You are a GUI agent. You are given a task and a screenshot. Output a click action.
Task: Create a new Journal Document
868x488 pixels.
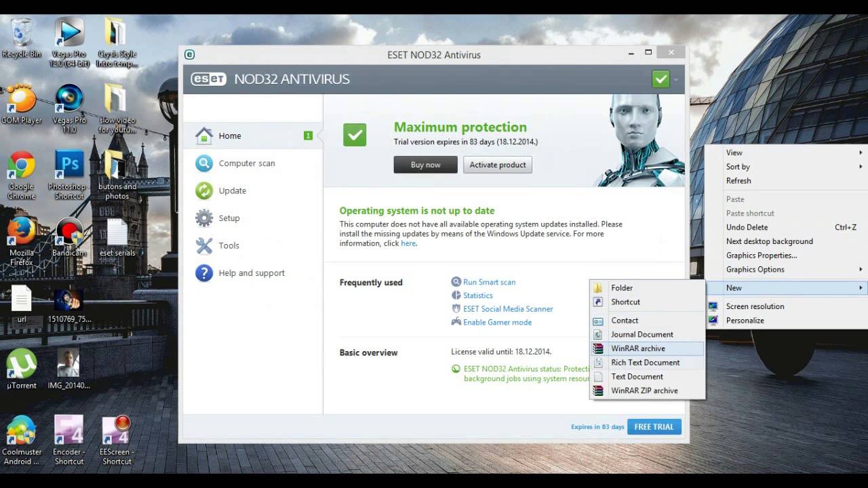coord(648,335)
